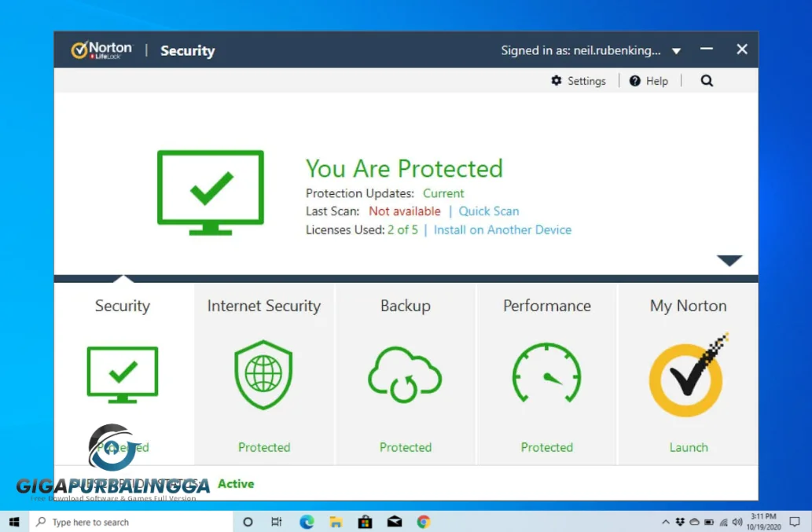Click the 'Signed in as: neil.rubenking...' text

[581, 51]
